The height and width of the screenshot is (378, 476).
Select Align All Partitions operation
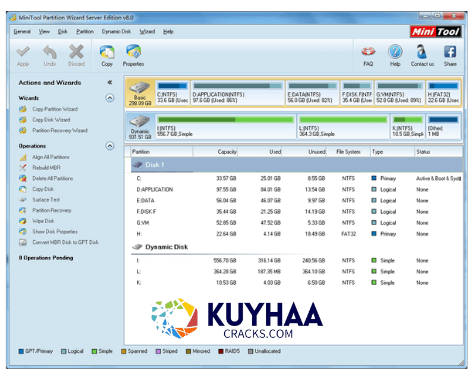point(51,157)
